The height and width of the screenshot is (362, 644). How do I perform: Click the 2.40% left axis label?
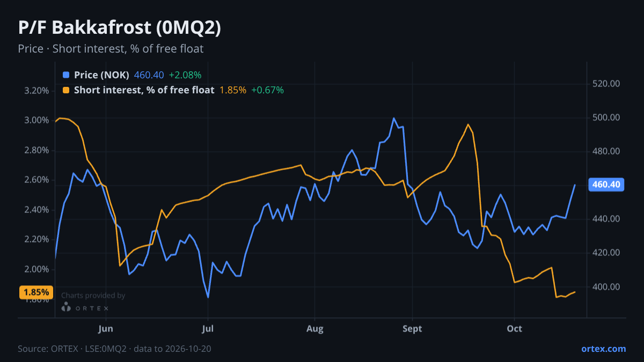tap(36, 210)
